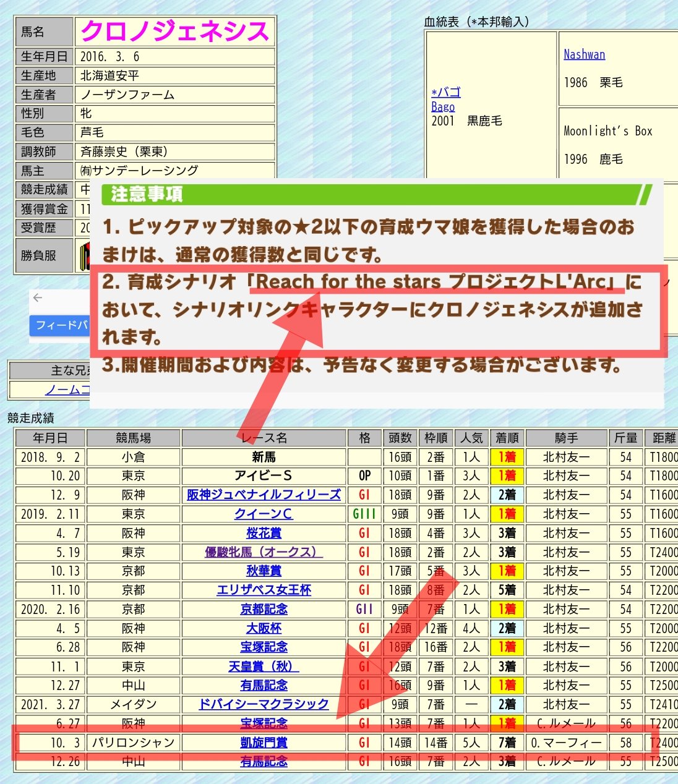Open the ノームコ sibling link
The image size is (678, 784).
pyautogui.click(x=67, y=390)
